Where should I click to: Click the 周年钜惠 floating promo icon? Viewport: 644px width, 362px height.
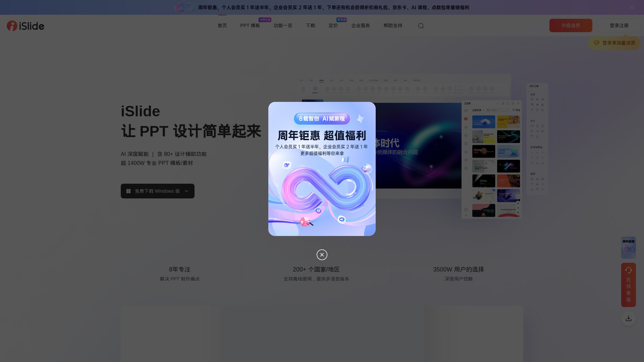[629, 248]
